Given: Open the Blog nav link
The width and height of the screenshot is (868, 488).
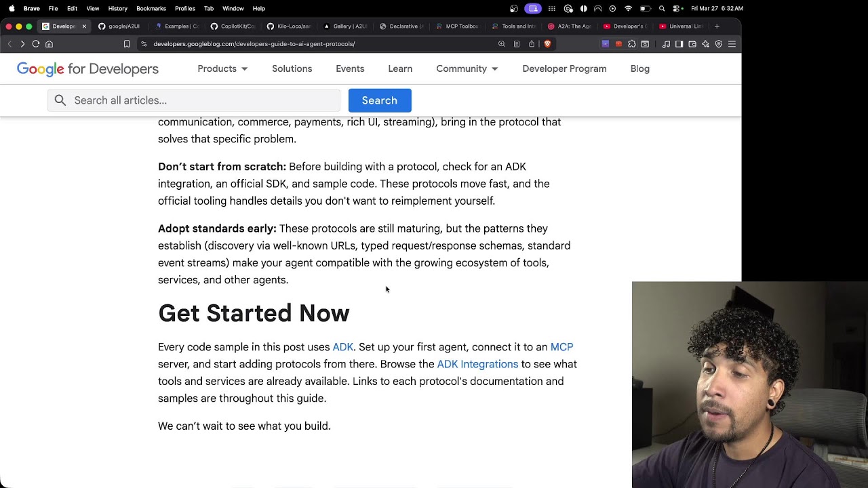Looking at the screenshot, I should (x=640, y=68).
